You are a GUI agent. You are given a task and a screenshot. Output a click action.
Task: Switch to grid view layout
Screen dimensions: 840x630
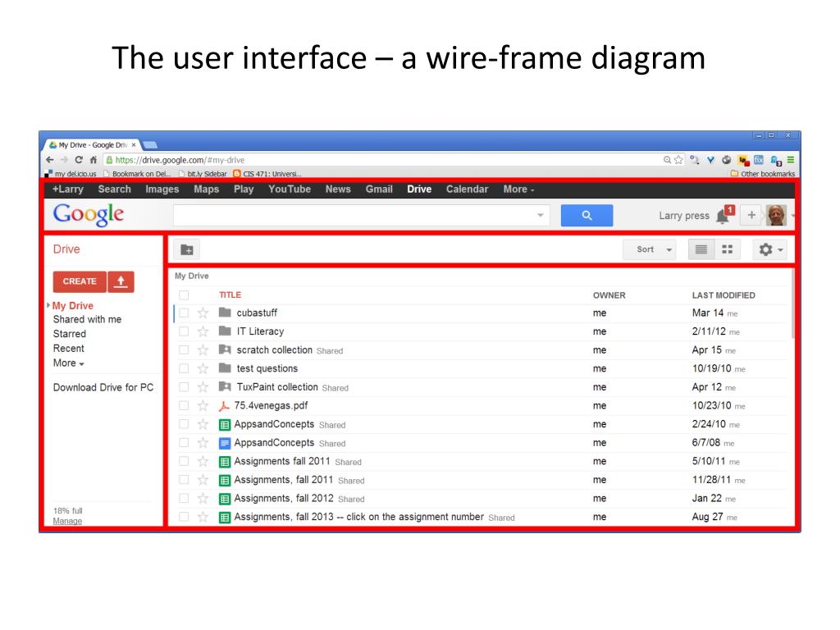pyautogui.click(x=727, y=249)
